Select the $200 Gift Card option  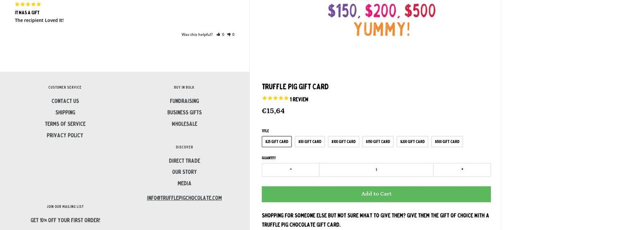click(412, 142)
